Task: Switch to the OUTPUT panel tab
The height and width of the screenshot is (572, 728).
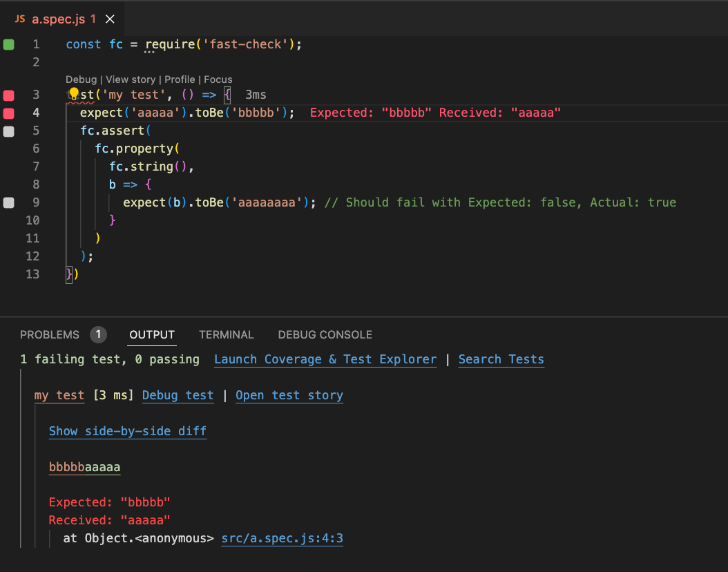Action: 152,335
